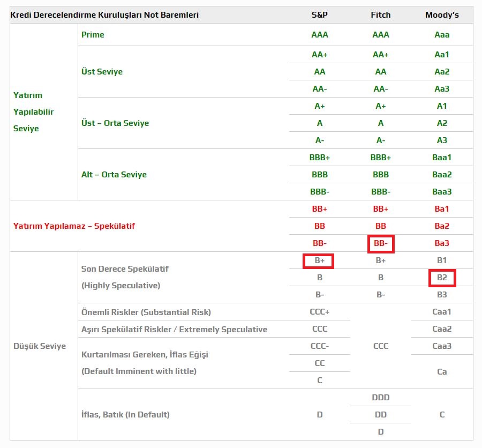The image size is (482, 448).
Task: Click "Aşırı Spekülatif Riskler / Extremely Speculative"
Action: pyautogui.click(x=174, y=329)
